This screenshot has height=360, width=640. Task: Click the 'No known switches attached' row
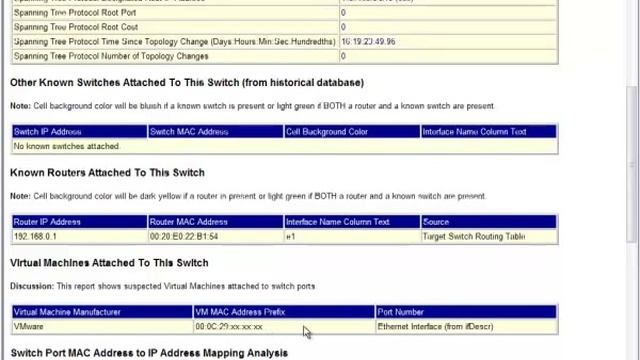coord(284,146)
